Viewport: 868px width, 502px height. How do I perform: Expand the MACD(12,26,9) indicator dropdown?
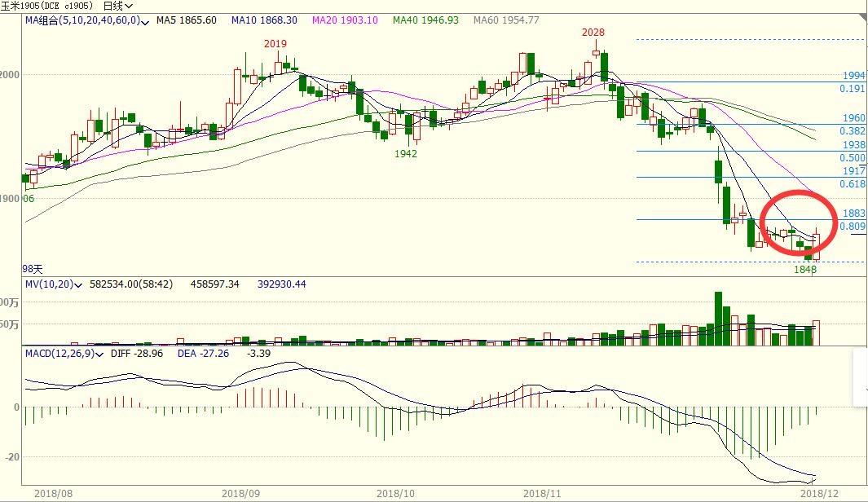click(x=98, y=354)
